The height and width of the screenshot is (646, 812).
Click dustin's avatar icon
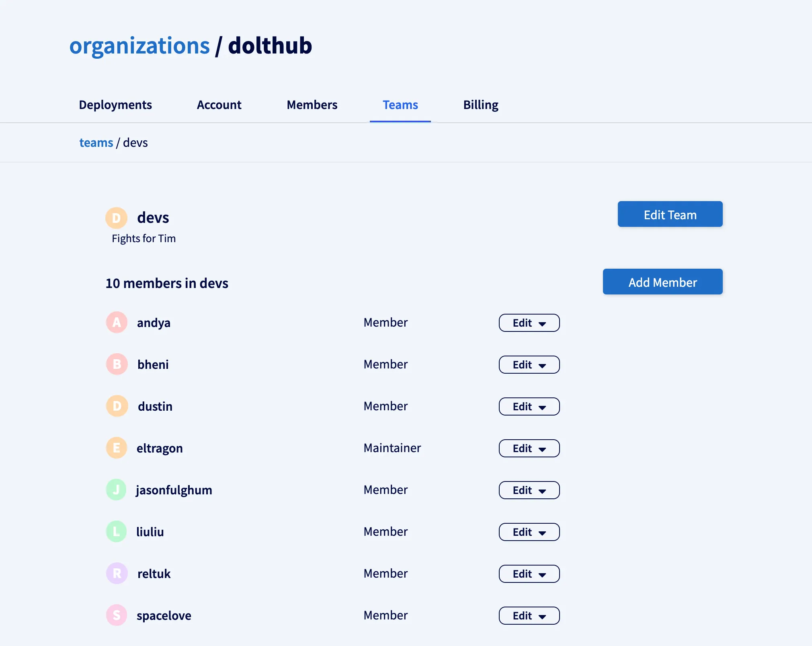pyautogui.click(x=116, y=406)
